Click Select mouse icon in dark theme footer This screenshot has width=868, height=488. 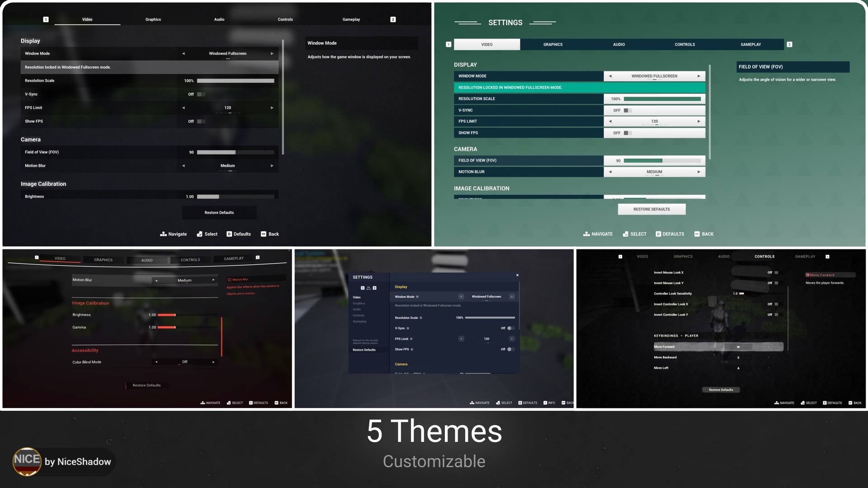[199, 234]
